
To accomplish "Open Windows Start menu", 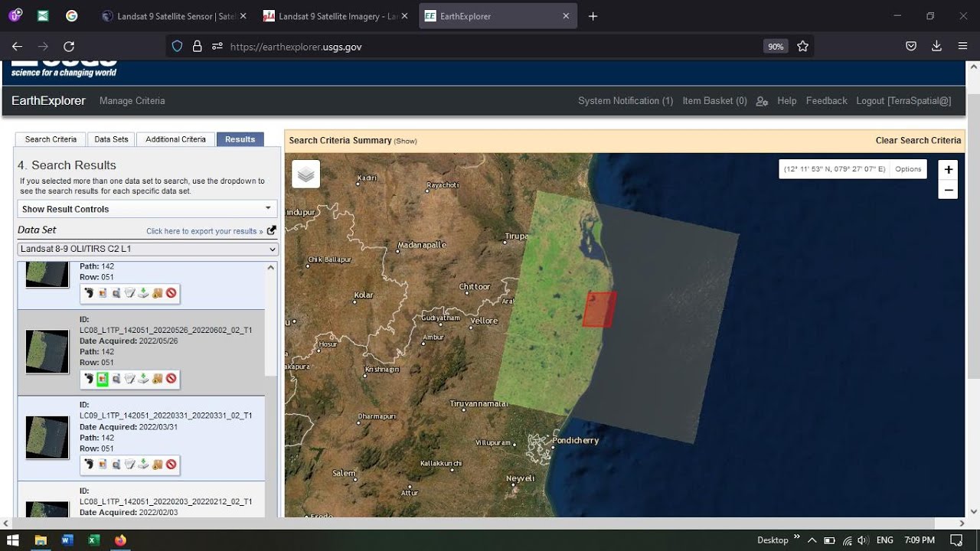I will pyautogui.click(x=13, y=540).
